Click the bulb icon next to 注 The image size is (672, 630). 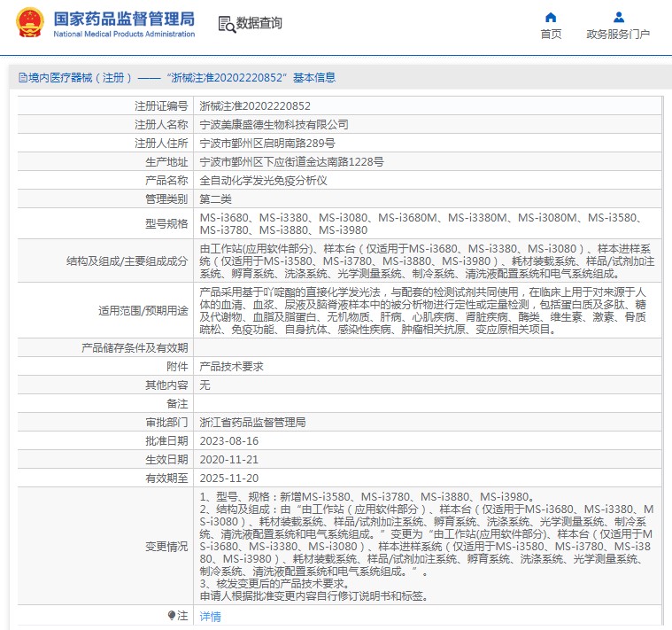coord(172,616)
